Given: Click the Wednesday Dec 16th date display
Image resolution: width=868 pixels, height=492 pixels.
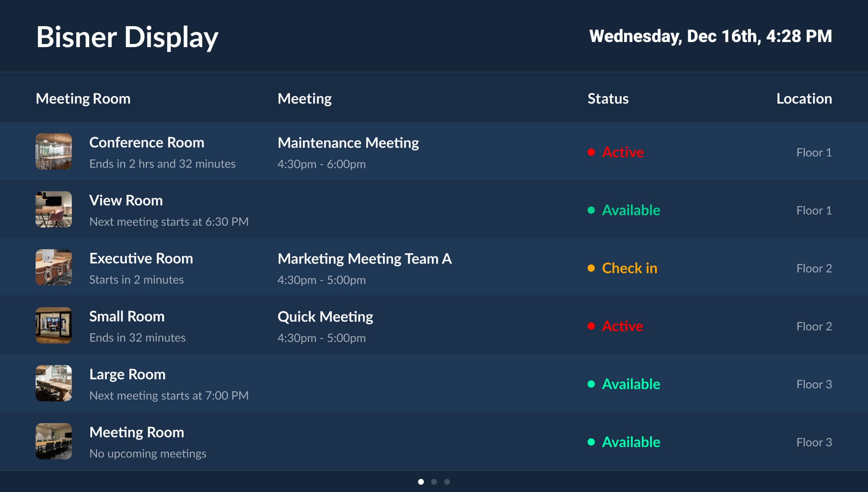Looking at the screenshot, I should 709,36.
